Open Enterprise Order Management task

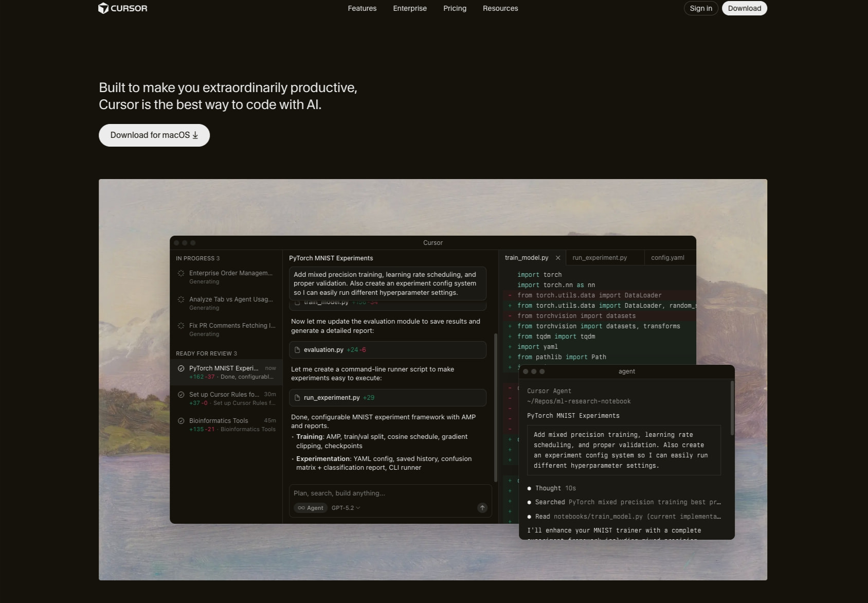coord(226,277)
